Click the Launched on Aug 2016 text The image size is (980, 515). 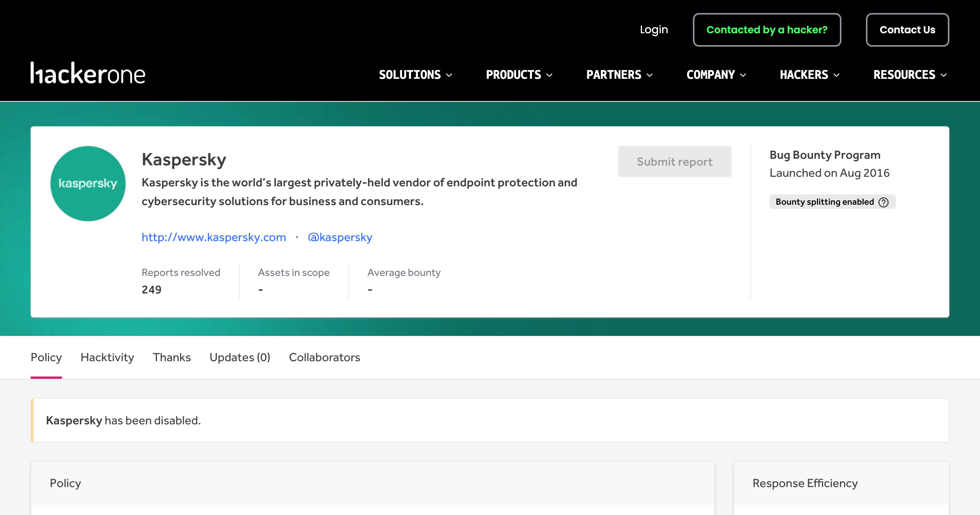pyautogui.click(x=830, y=173)
